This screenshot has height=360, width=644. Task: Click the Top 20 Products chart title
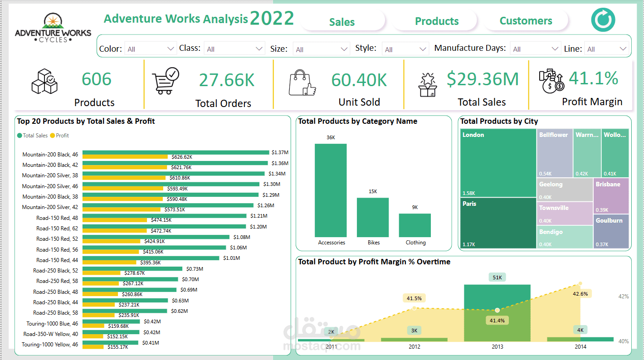tap(86, 121)
